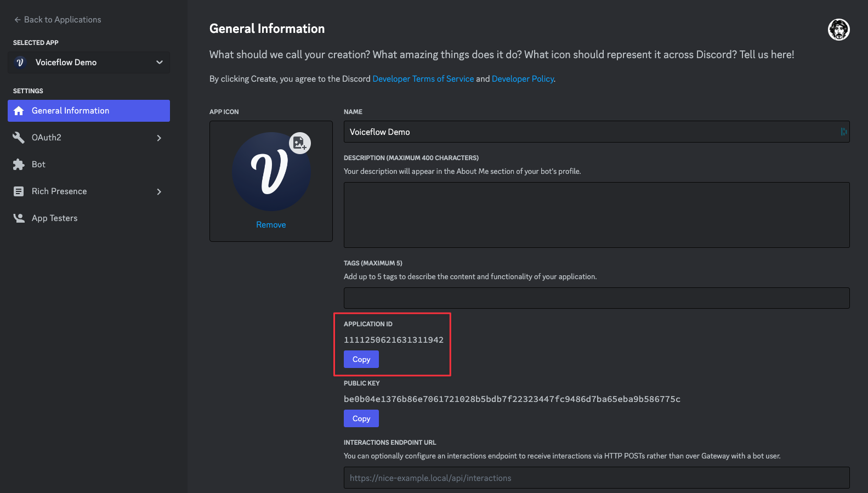This screenshot has width=868, height=493.
Task: Select General Information in settings sidebar
Action: [x=89, y=111]
